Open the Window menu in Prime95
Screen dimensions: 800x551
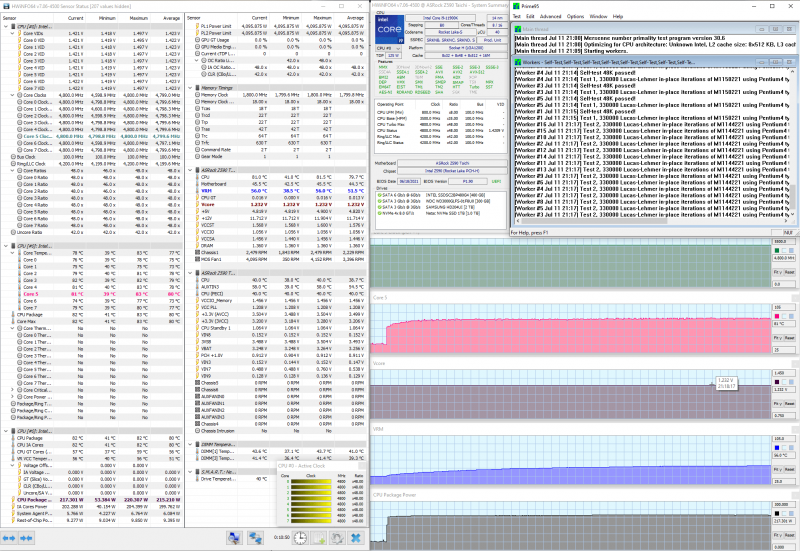click(x=598, y=16)
